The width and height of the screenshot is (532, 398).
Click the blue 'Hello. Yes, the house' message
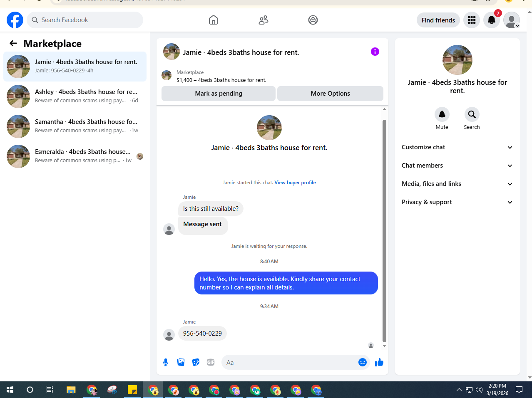tap(286, 283)
